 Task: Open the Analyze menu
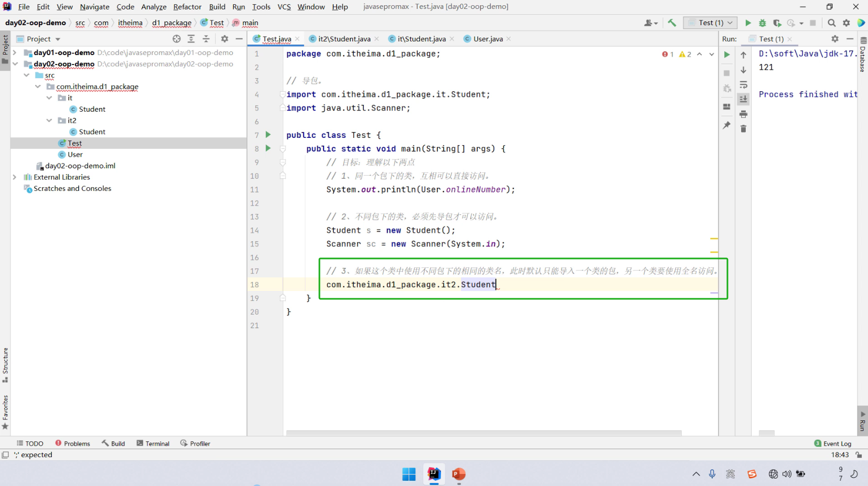154,7
